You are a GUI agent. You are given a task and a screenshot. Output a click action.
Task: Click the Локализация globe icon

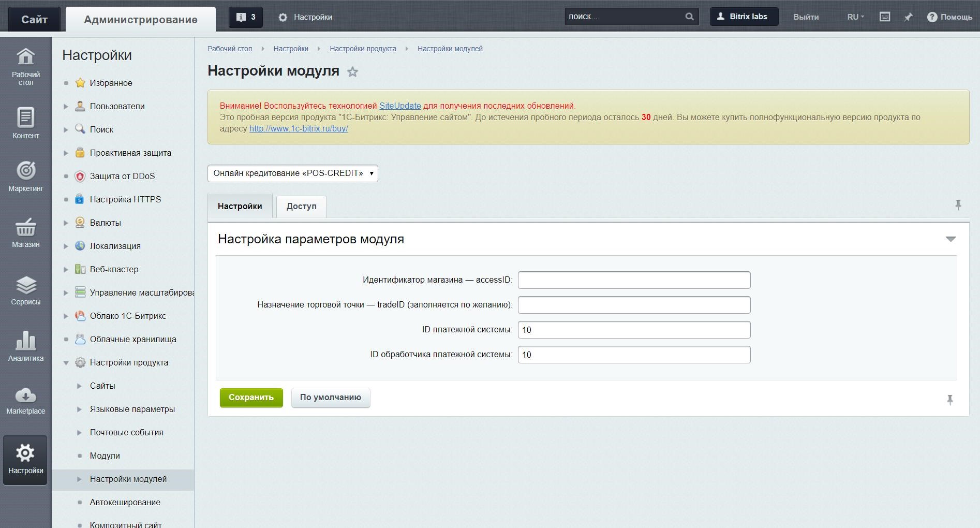click(x=80, y=246)
